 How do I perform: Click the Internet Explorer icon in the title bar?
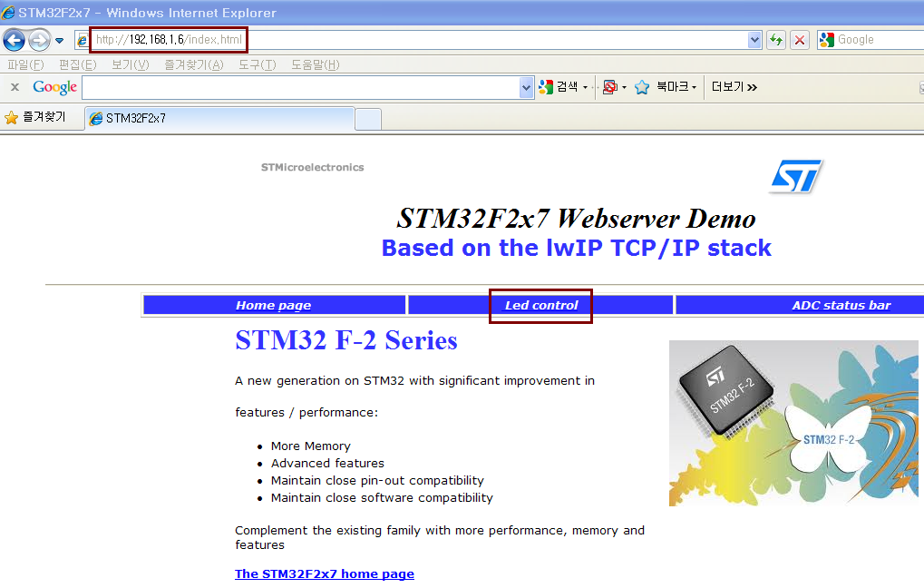[8, 13]
